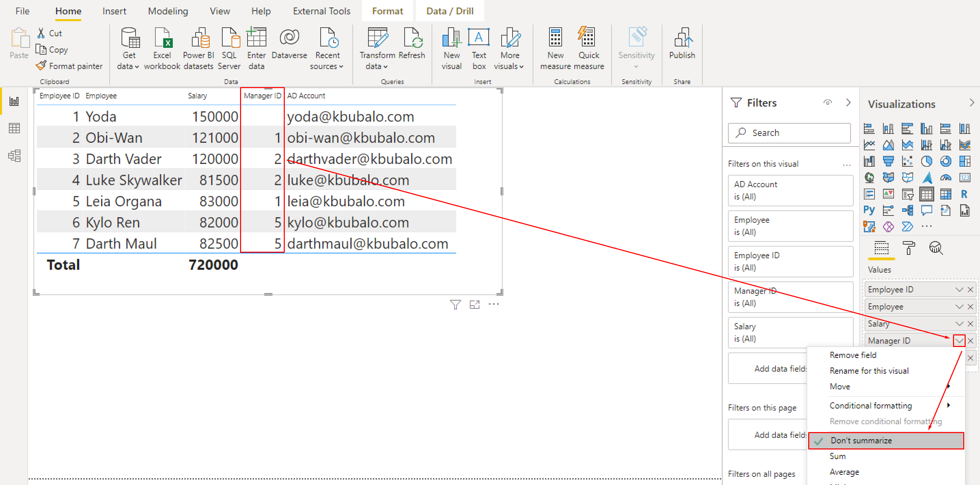Add a Python visual
Image resolution: width=980 pixels, height=485 pixels.
pos(869,210)
